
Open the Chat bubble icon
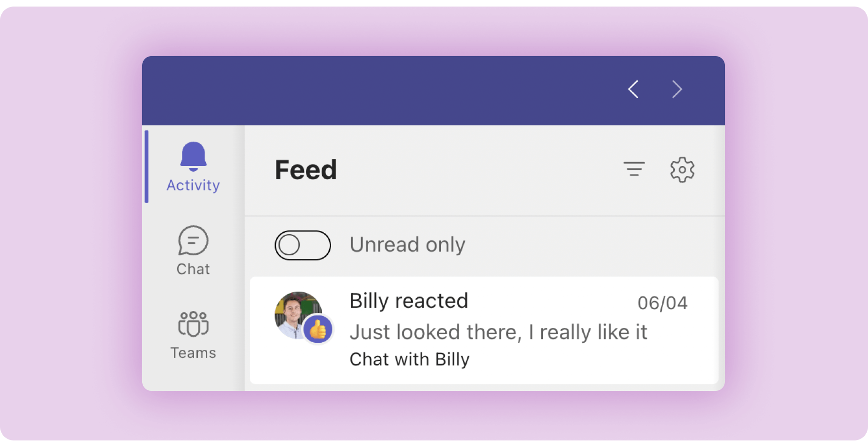(193, 241)
